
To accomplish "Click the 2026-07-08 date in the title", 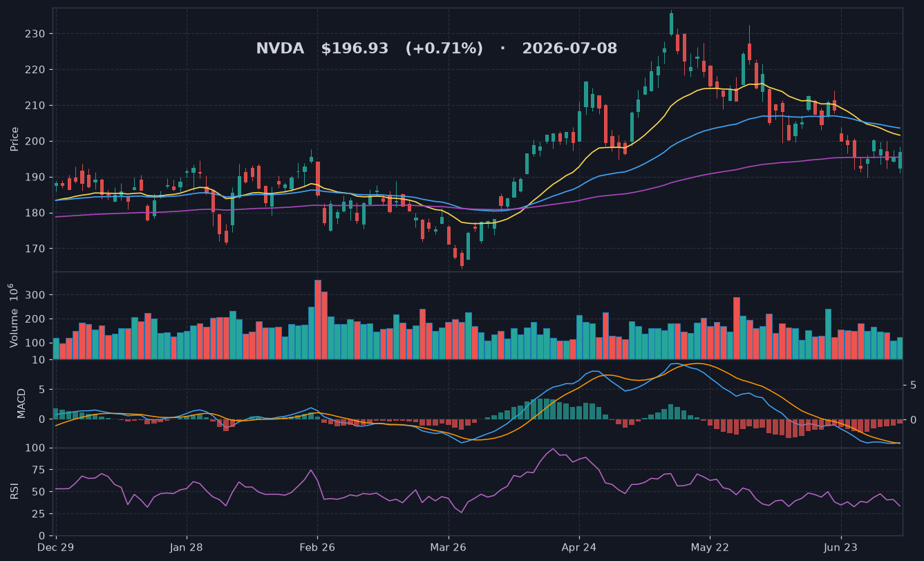I will [x=569, y=49].
